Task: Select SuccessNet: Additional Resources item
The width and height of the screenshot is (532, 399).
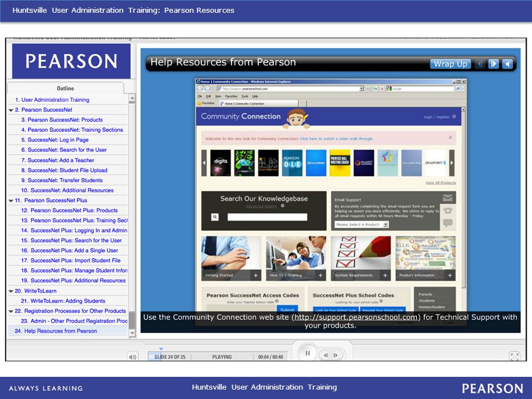Action: pos(67,190)
